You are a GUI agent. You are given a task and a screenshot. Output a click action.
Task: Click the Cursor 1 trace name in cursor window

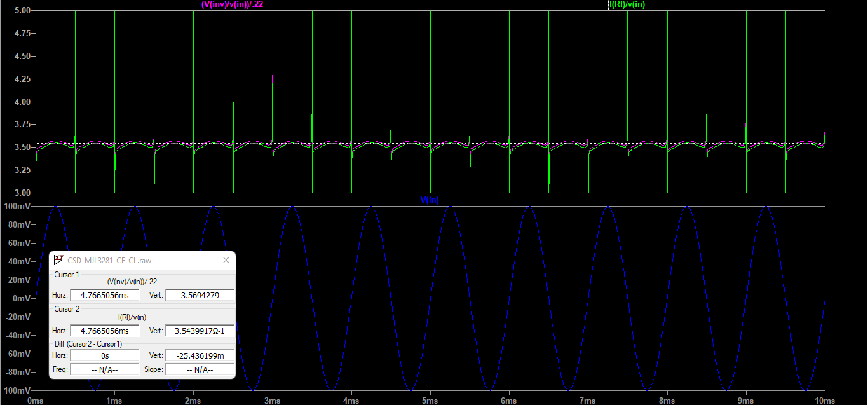[x=132, y=282]
